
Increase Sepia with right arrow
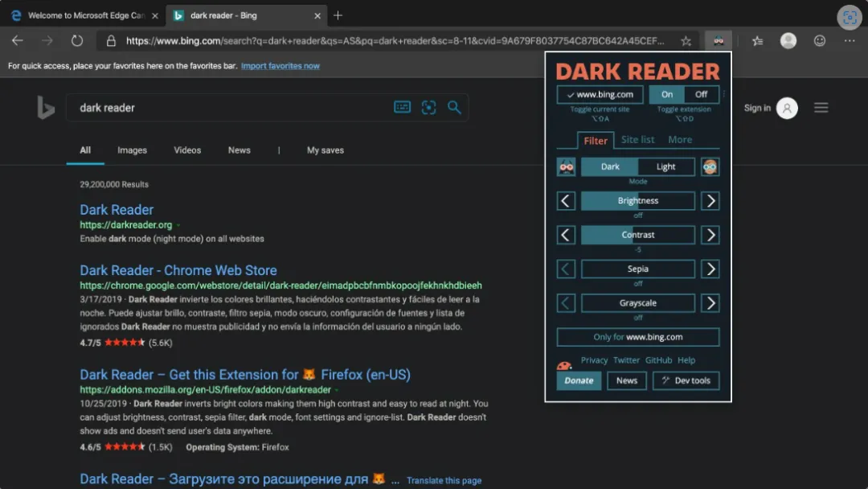[710, 269]
